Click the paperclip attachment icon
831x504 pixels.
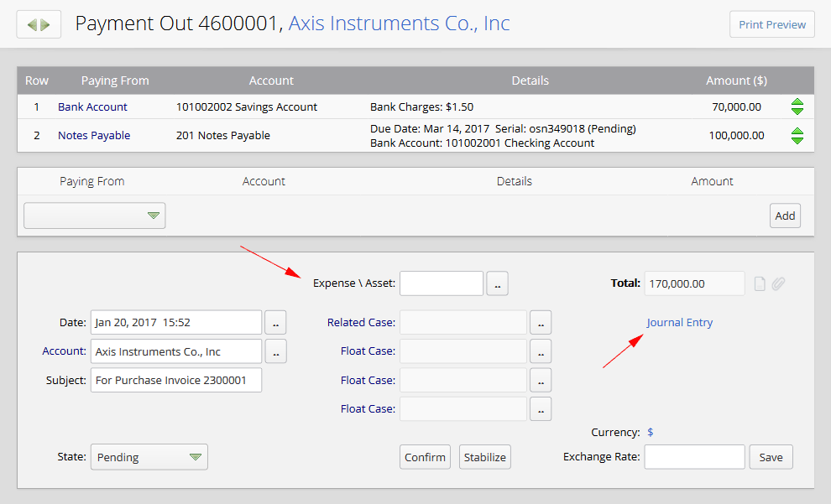pos(778,284)
